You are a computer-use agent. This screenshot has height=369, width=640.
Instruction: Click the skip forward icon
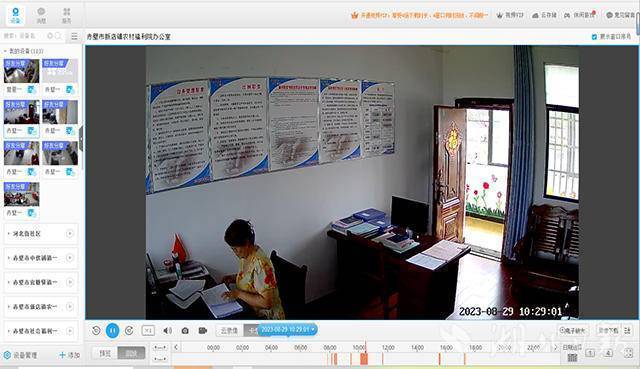click(129, 330)
